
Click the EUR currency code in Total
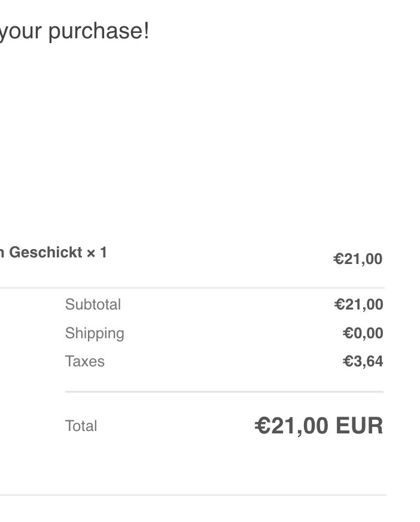click(x=359, y=426)
